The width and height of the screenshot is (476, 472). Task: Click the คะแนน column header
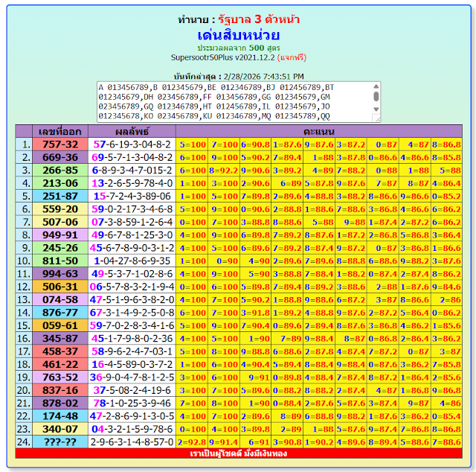point(319,131)
